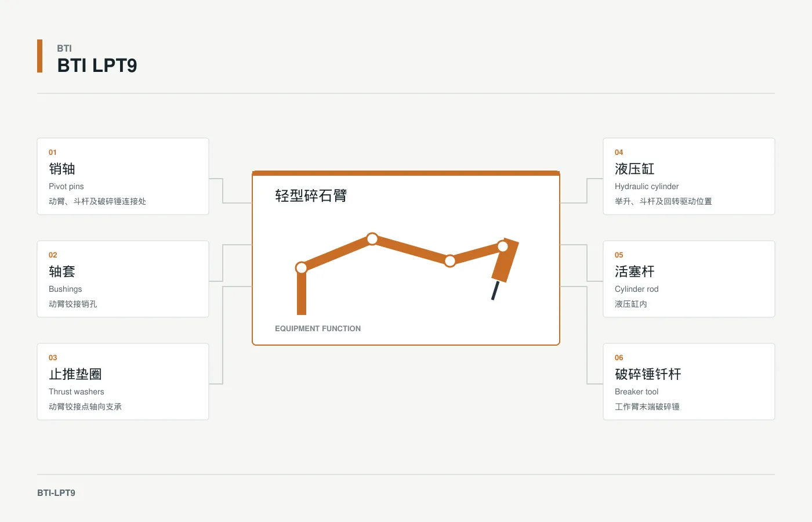Open the 止推垫圈 Thrust washers card
This screenshot has height=522, width=812.
123,382
